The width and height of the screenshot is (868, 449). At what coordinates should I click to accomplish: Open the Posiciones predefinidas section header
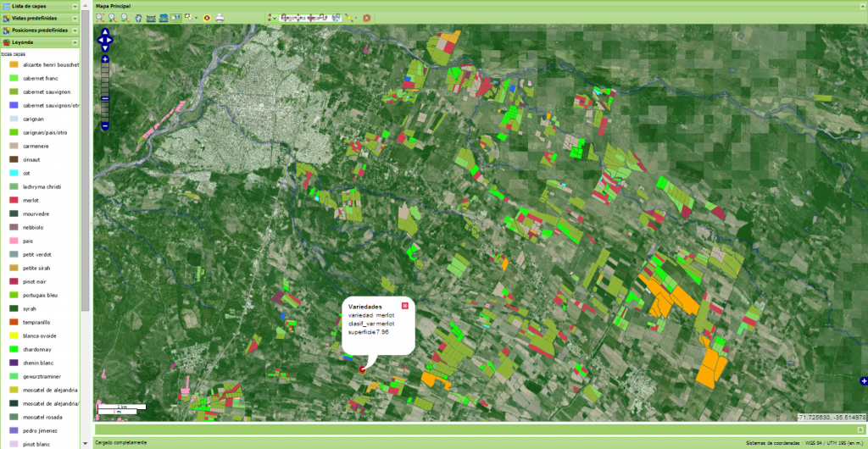click(40, 30)
